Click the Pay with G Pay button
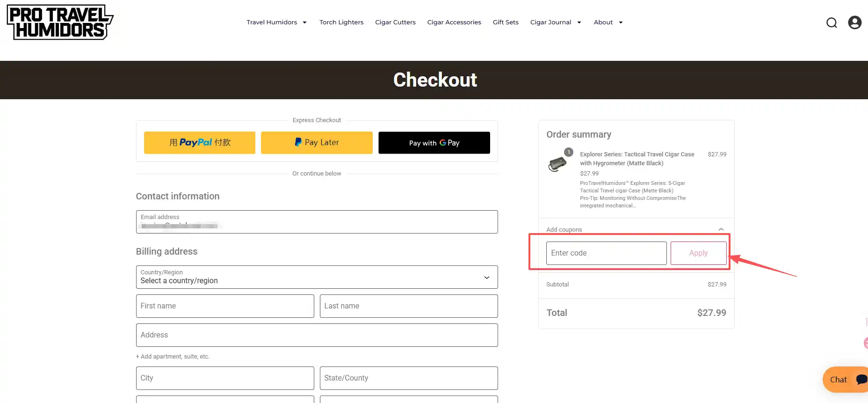 [x=434, y=142]
